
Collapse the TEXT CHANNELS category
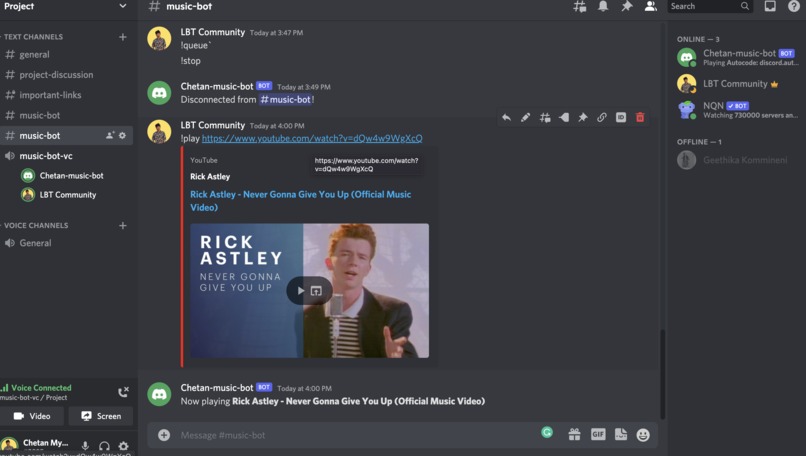point(33,37)
